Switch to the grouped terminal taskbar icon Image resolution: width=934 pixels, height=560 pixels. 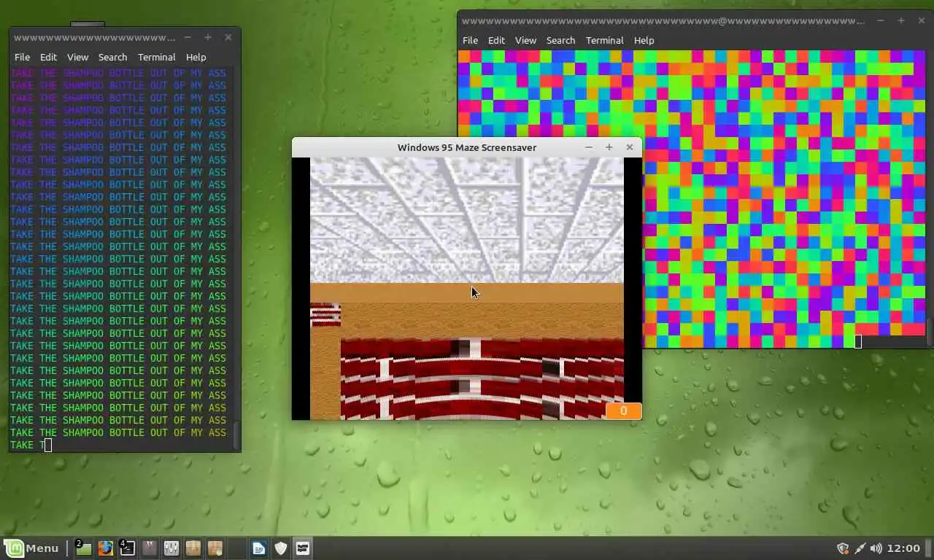pos(128,548)
